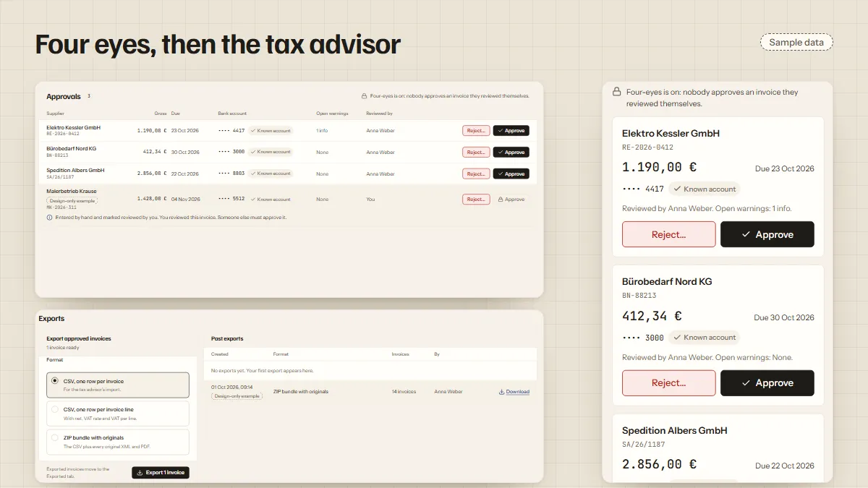
Task: Tap Approve on the Bürobedarf Nord KG card
Action: 767,383
